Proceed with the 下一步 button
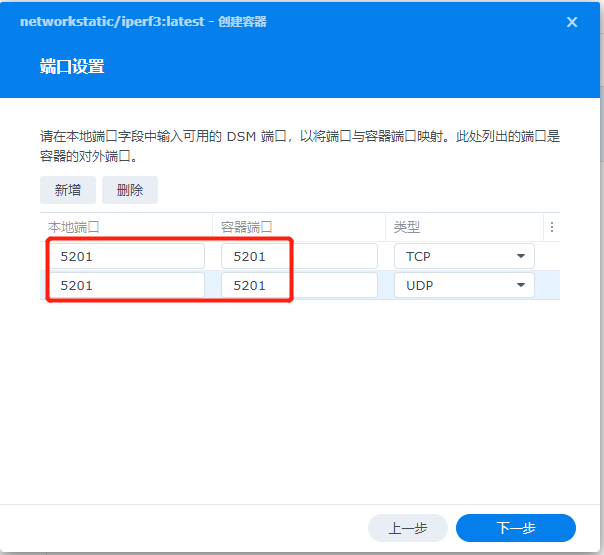 coord(516,528)
